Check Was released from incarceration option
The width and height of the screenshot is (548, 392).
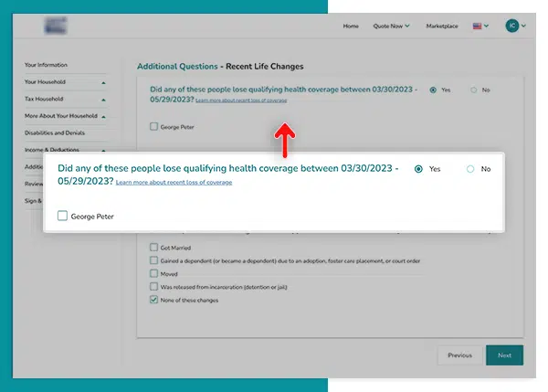pos(153,286)
